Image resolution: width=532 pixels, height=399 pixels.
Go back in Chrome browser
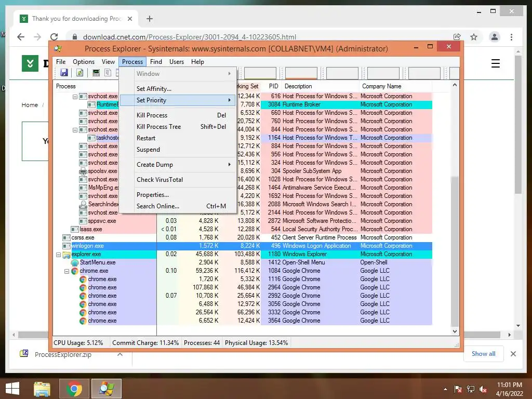21,37
